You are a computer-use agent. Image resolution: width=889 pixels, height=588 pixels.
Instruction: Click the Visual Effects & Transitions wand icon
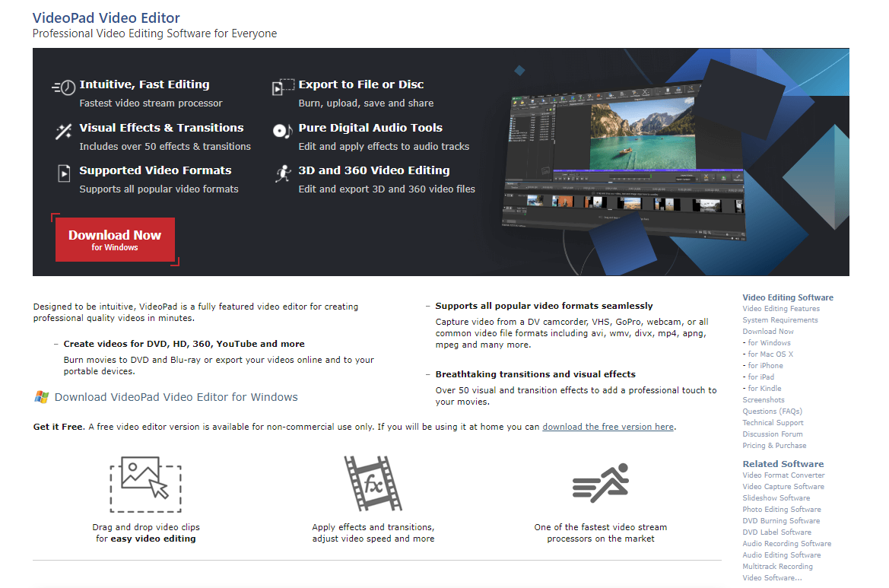tap(64, 131)
